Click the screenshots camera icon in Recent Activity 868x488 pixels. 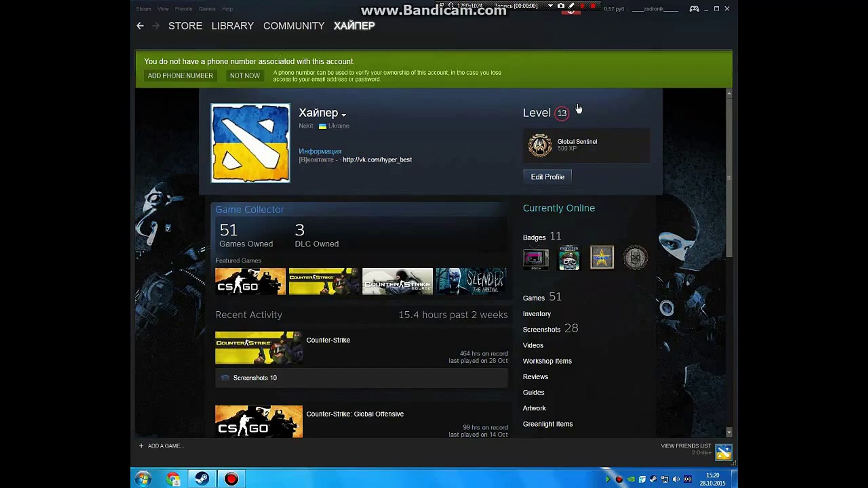coord(225,378)
